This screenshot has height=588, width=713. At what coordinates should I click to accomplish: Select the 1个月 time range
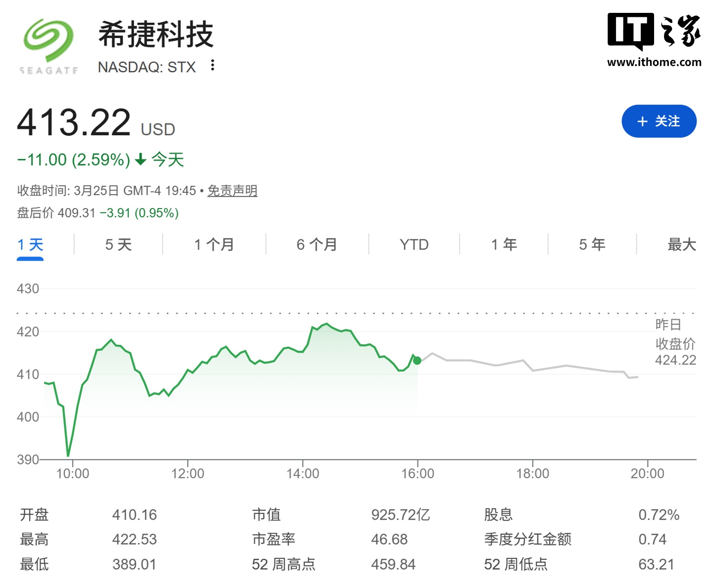point(214,244)
